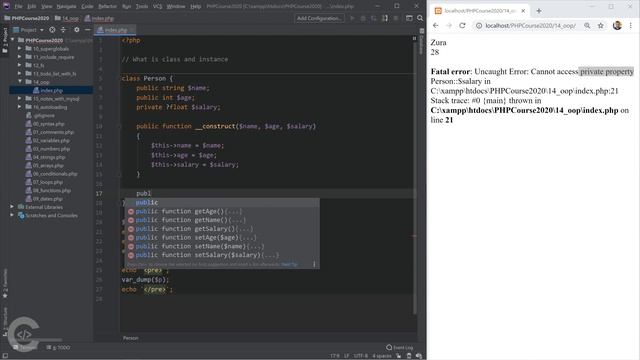Go forward in Chrome browser
640x360 pixels.
pos(449,25)
